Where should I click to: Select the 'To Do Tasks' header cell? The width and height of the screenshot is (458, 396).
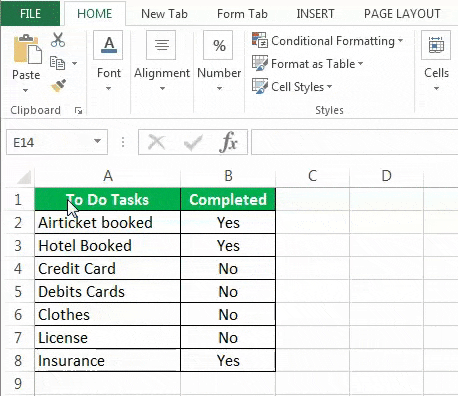[108, 200]
